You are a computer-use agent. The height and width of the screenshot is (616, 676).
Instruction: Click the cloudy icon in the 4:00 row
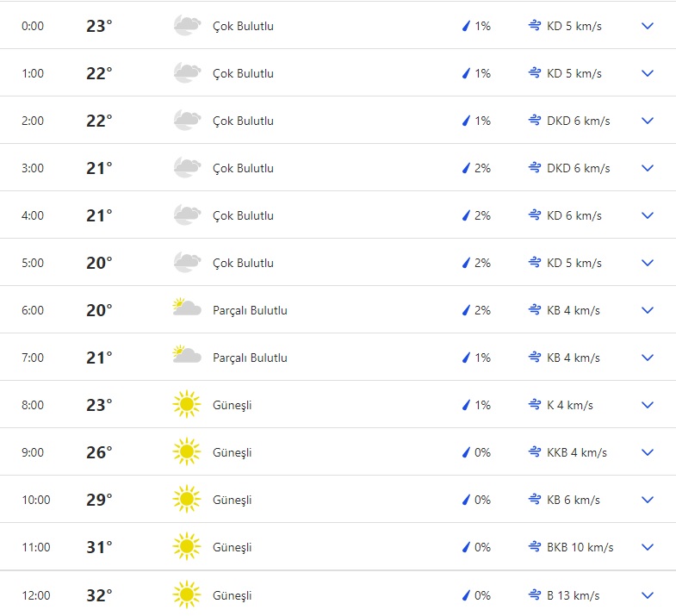click(x=187, y=215)
